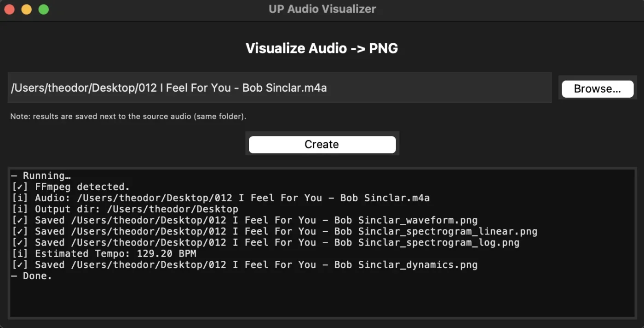Click the Audio source path log line
644x328 pixels.
click(x=221, y=198)
